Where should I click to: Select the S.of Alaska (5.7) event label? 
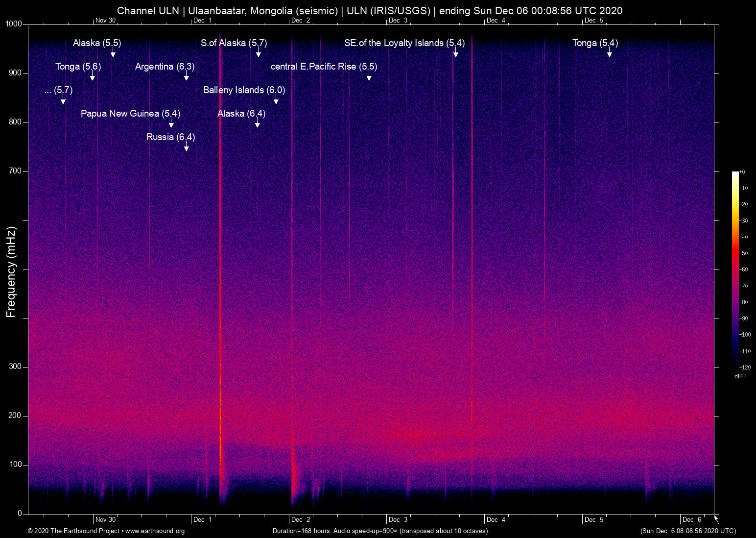[x=234, y=43]
